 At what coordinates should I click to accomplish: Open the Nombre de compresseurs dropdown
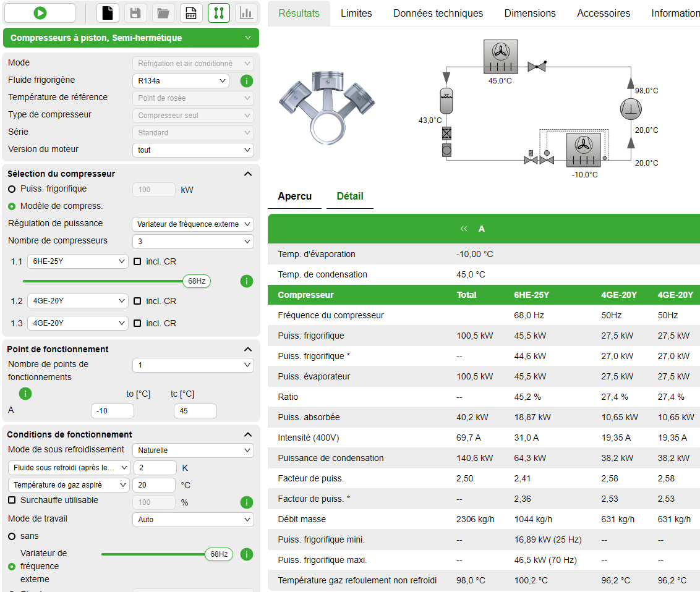point(192,241)
